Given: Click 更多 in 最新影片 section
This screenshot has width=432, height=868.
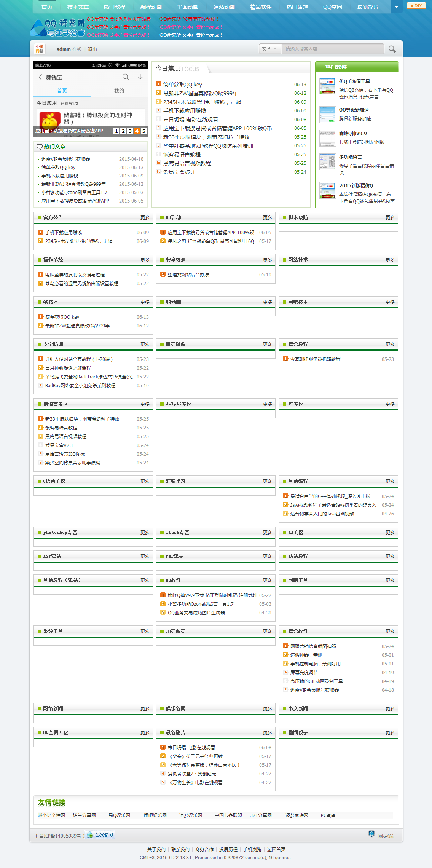Looking at the screenshot, I should [x=268, y=733].
